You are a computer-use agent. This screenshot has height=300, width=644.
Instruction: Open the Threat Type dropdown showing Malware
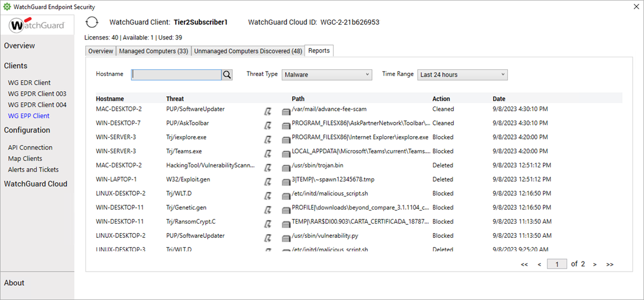[x=326, y=75]
